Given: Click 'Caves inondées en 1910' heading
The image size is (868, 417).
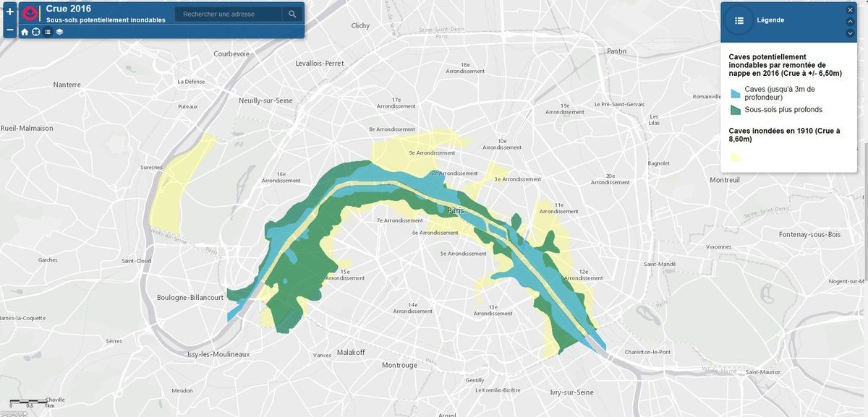Looking at the screenshot, I should pyautogui.click(x=784, y=134).
